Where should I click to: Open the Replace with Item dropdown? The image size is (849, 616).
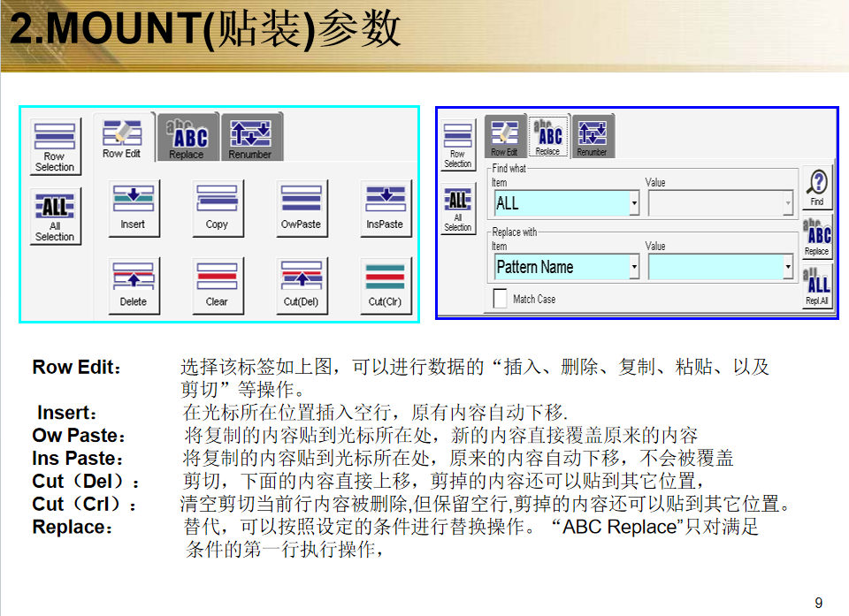[x=634, y=267]
